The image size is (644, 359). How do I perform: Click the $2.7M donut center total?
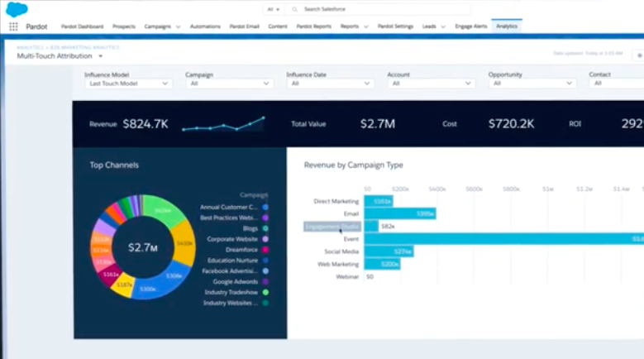[x=142, y=247]
